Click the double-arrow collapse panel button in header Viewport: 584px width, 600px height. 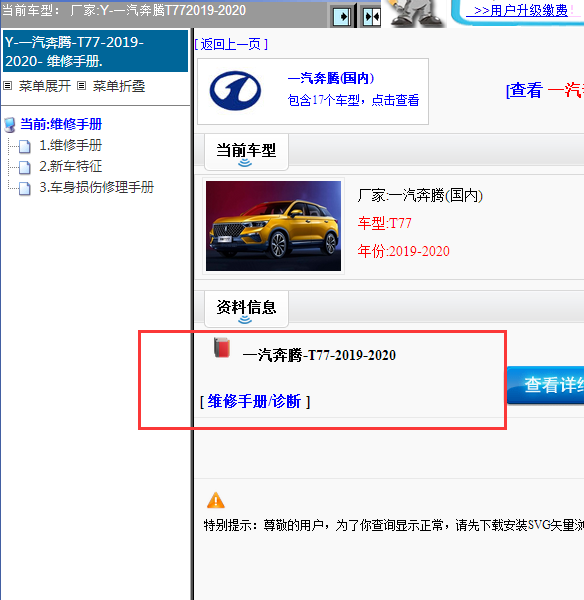(x=371, y=16)
